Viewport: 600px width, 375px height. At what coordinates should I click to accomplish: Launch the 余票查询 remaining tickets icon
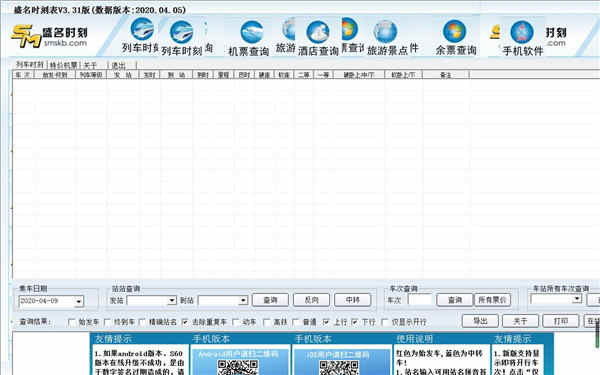[x=455, y=31]
